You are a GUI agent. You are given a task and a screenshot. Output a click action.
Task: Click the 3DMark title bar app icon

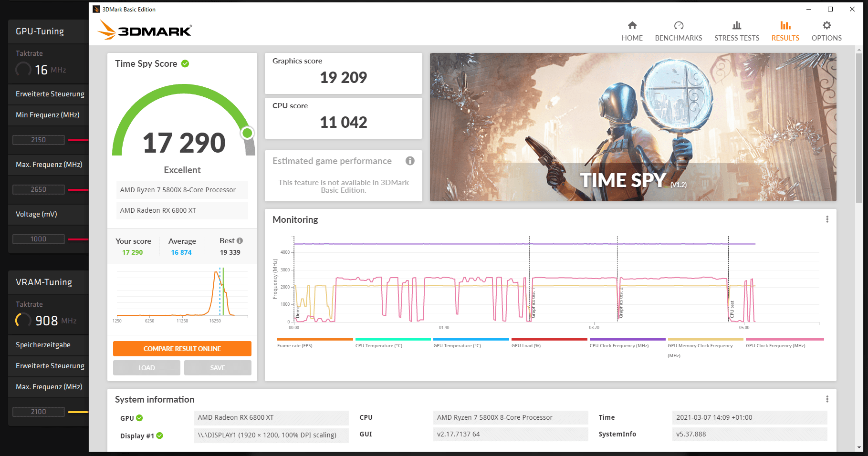[96, 9]
